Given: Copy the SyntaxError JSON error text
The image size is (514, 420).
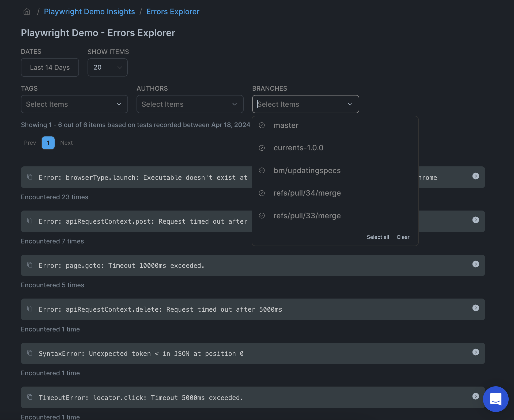Looking at the screenshot, I should click(29, 353).
